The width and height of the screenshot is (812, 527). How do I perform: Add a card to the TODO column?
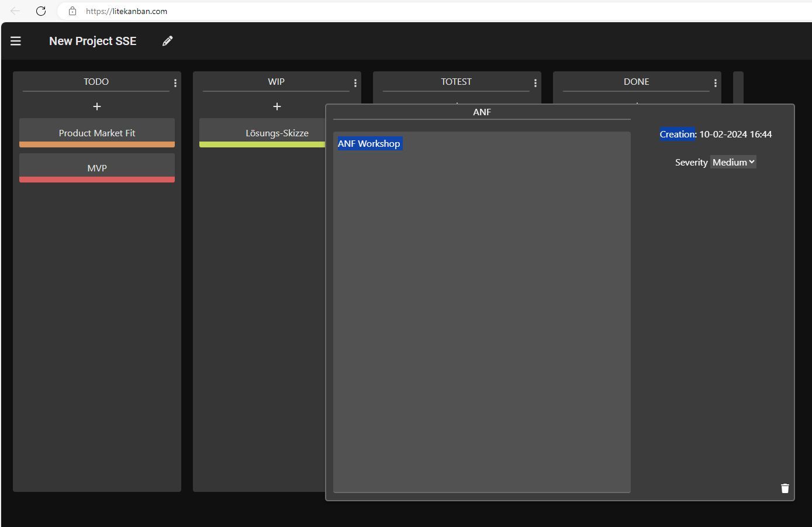pyautogui.click(x=97, y=106)
